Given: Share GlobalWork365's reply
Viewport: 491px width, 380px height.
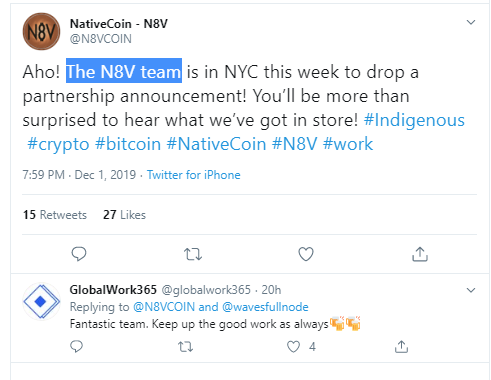Looking at the screenshot, I should click(x=401, y=347).
